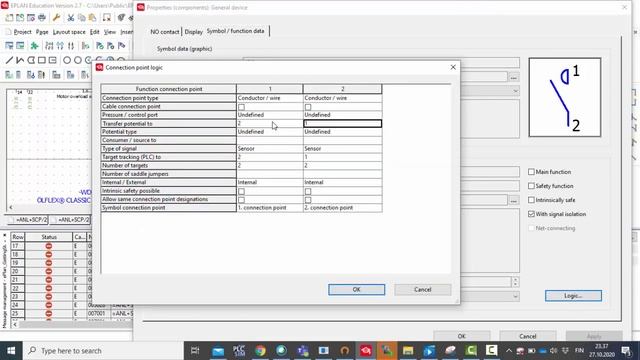Click error status icon in row 17
The width and height of the screenshot is (640, 360).
49,246
